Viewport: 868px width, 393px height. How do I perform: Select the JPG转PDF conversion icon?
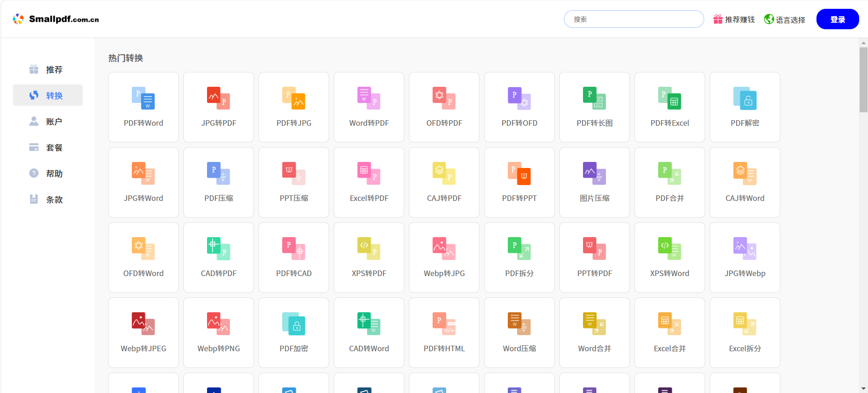[218, 107]
